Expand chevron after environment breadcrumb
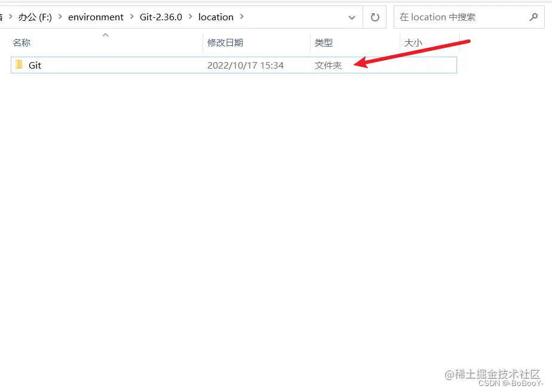 [x=132, y=17]
